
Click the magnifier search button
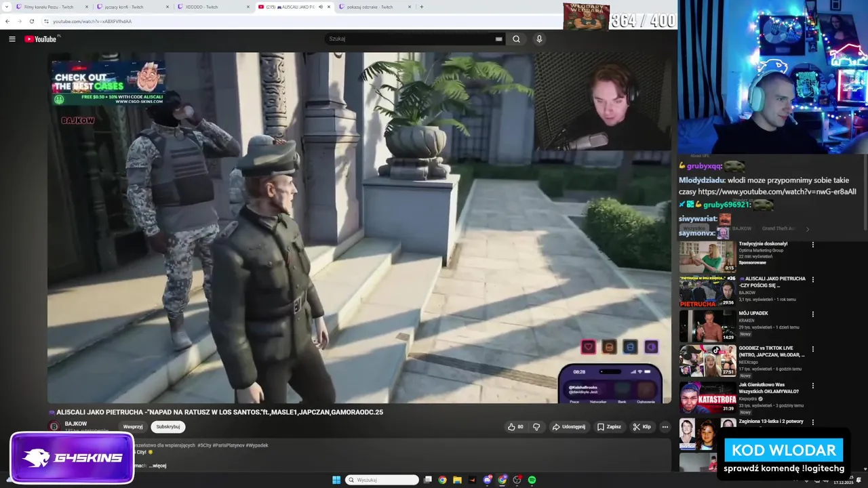pos(517,39)
